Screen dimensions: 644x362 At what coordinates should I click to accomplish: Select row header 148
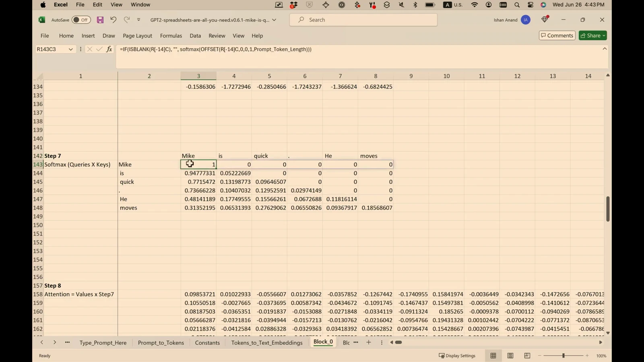(38, 208)
